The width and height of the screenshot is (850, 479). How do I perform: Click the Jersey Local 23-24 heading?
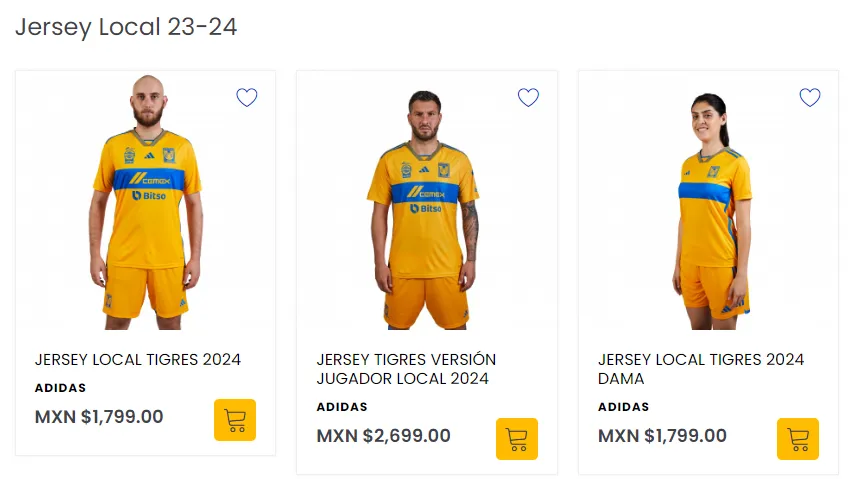[x=126, y=27]
